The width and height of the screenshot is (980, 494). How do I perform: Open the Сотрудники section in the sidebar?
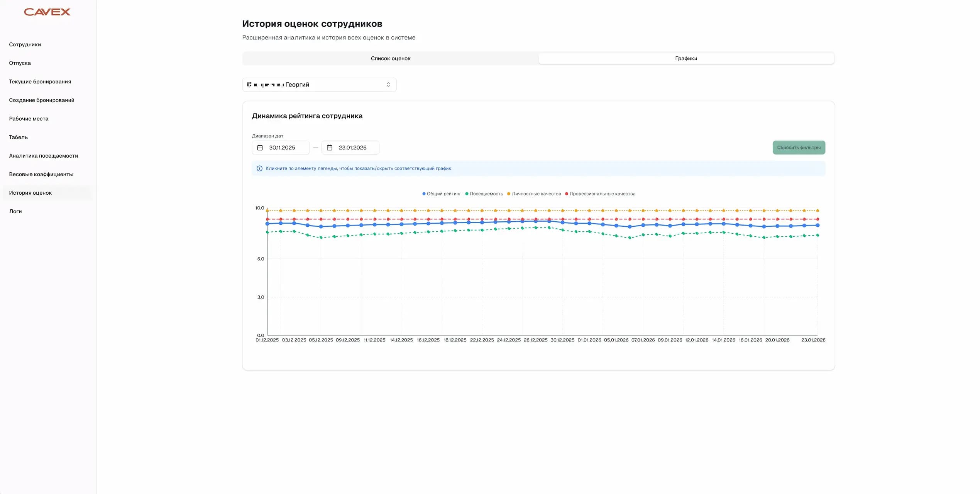(24, 44)
